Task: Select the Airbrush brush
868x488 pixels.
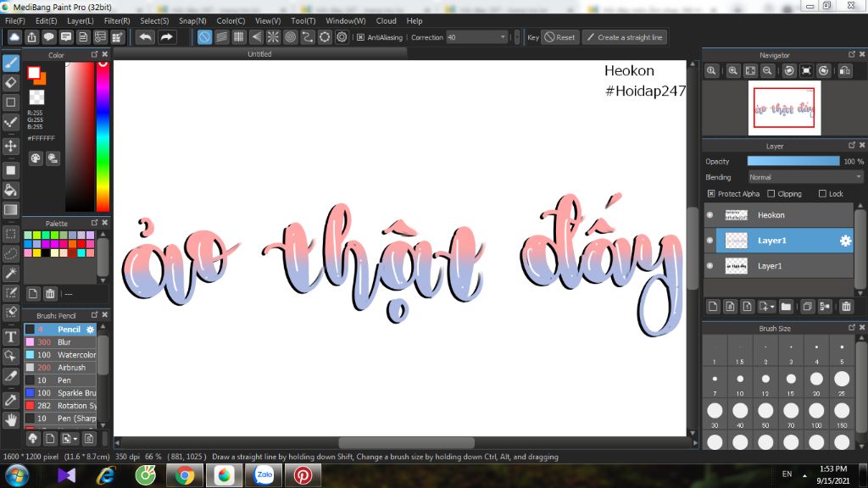Action: click(60, 368)
